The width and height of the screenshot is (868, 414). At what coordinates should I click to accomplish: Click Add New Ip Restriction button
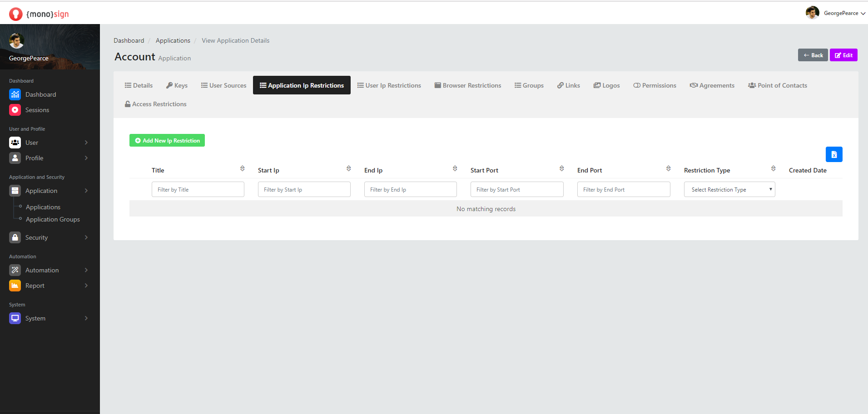tap(167, 140)
